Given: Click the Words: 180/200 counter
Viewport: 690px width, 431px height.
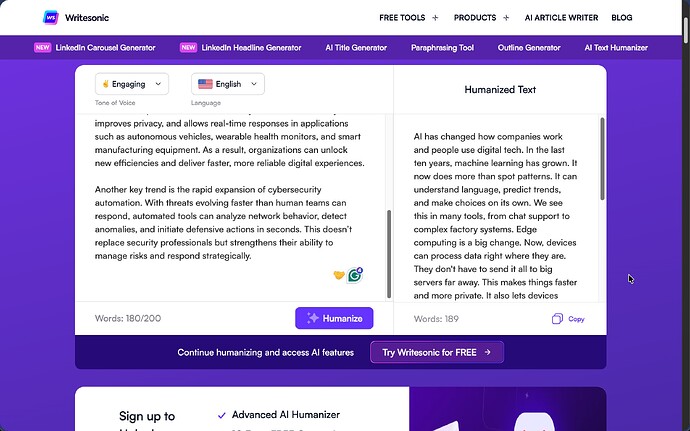Looking at the screenshot, I should coord(128,318).
